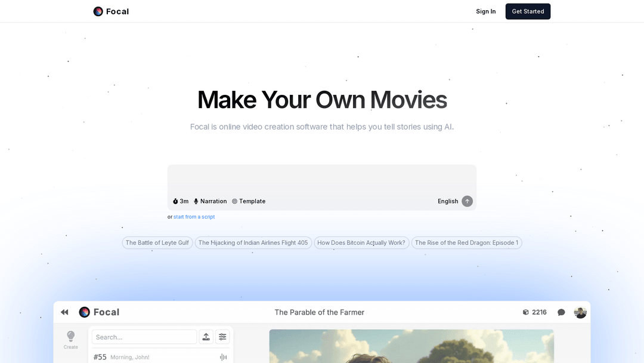
Task: Pick 'The Hijacking of Indian Airlines Flight 405'
Action: point(253,242)
